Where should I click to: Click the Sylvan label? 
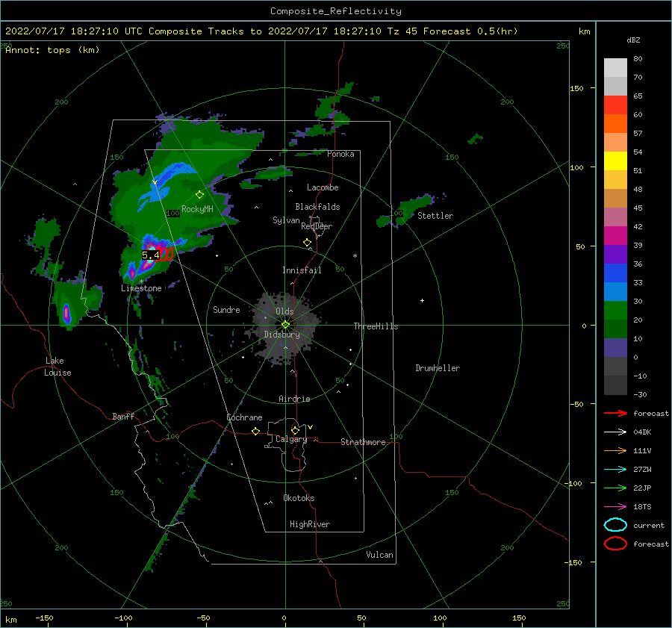pyautogui.click(x=286, y=220)
